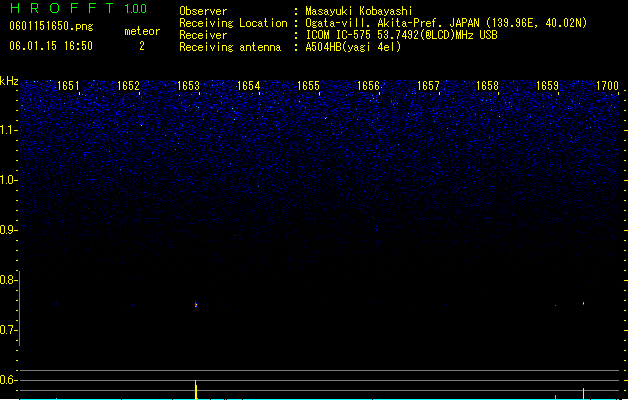629x400 pixels.
Task: Click the 1651 time axis marker
Action: pos(68,86)
